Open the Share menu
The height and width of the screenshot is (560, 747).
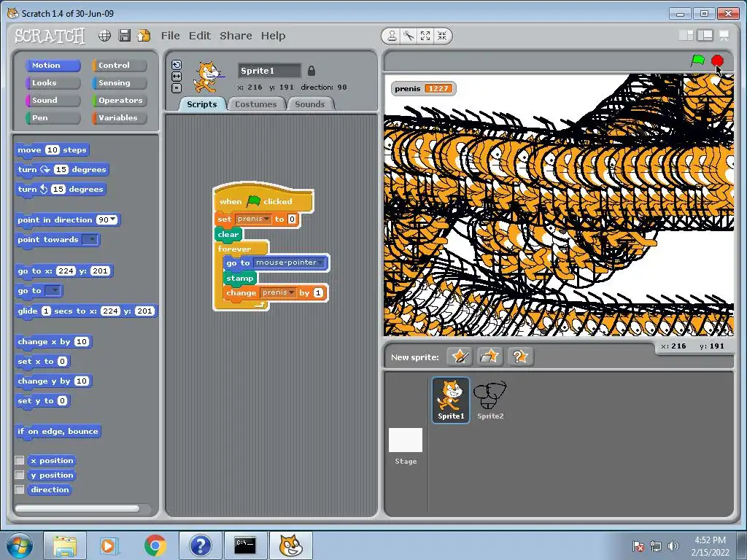click(236, 36)
